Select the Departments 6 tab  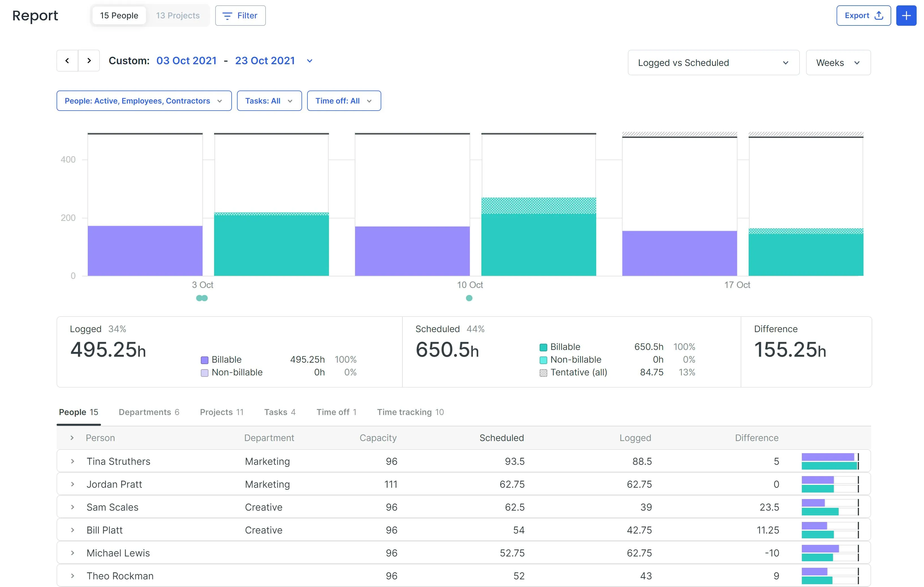(149, 412)
